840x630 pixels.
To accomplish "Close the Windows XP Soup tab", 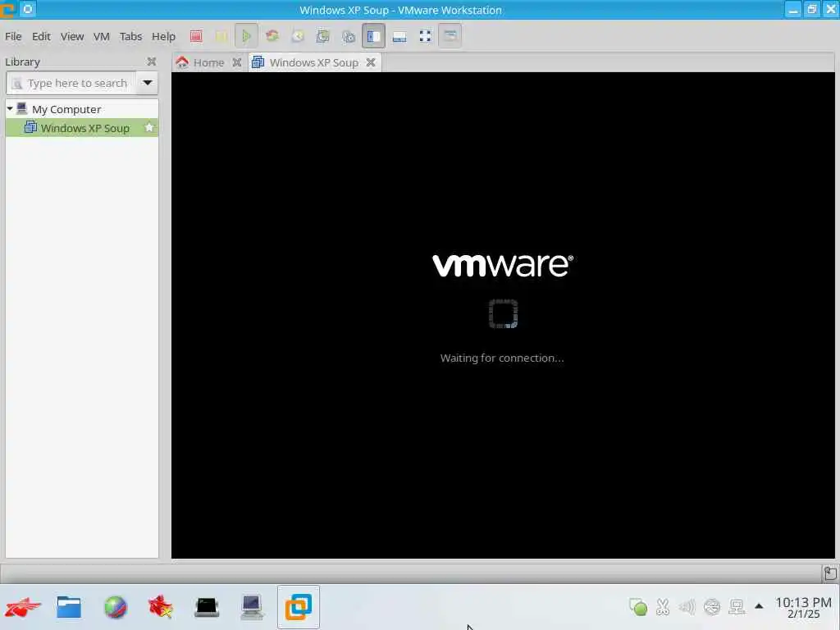I will click(x=371, y=62).
